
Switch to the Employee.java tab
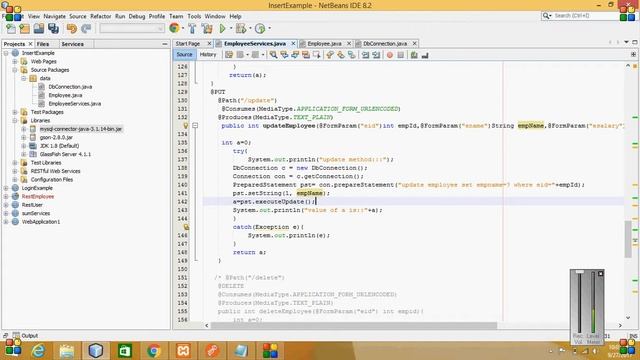tap(324, 43)
